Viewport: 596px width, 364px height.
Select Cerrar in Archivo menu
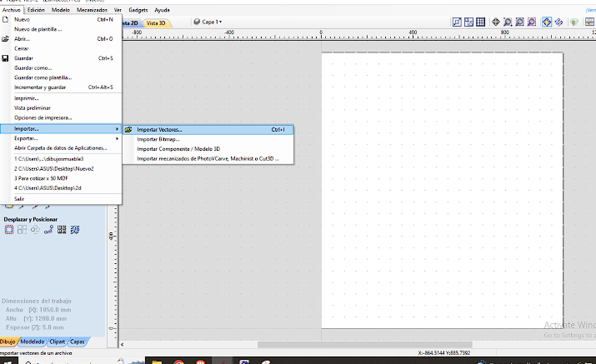pos(61,48)
